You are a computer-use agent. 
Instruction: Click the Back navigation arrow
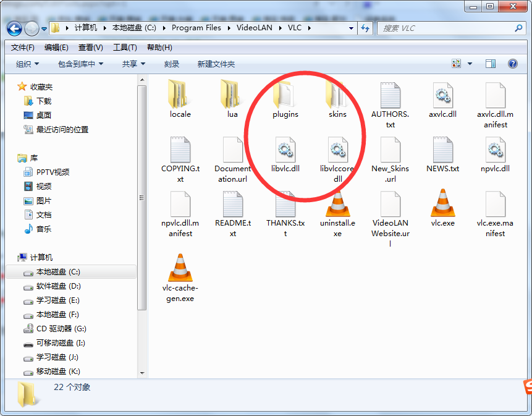click(x=14, y=28)
